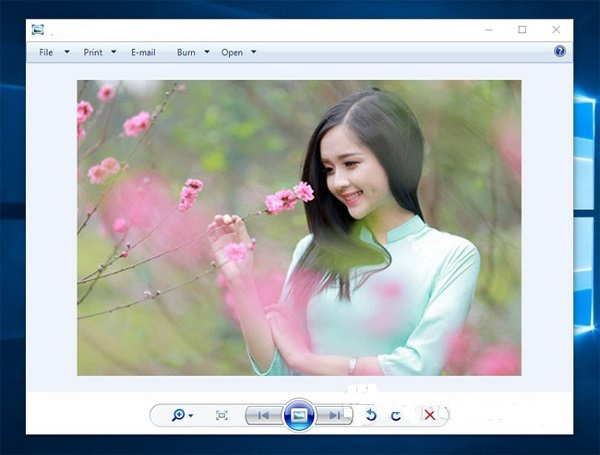Viewport: 600px width, 455px height.
Task: Click the zoom magnifier icon
Action: point(178,415)
